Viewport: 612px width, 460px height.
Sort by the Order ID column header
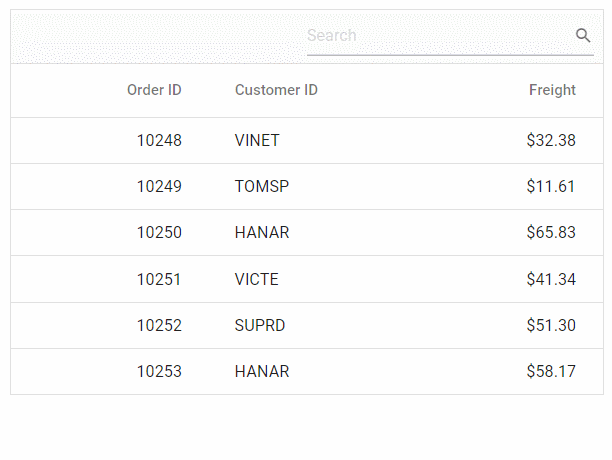click(x=154, y=90)
